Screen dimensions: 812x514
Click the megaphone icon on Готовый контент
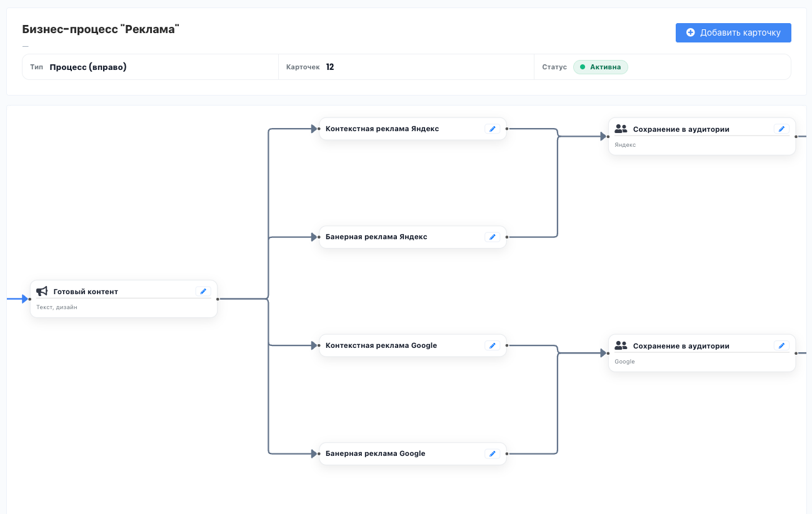(42, 291)
